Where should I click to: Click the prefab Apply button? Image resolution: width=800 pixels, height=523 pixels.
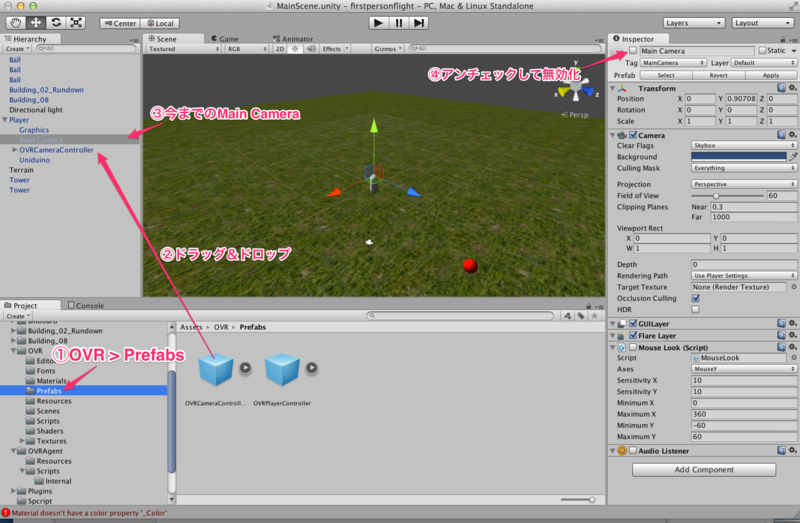pyautogui.click(x=770, y=75)
